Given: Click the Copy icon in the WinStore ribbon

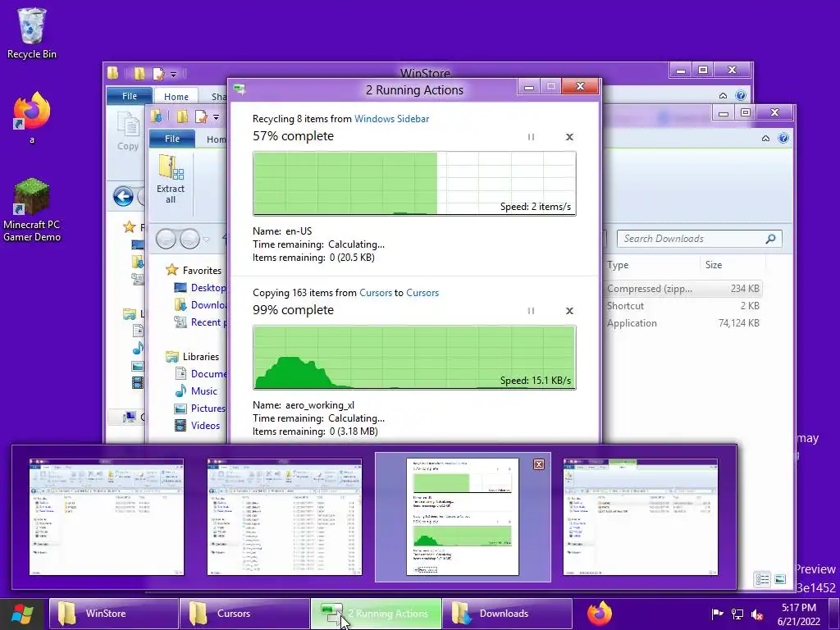Looking at the screenshot, I should pos(127,131).
